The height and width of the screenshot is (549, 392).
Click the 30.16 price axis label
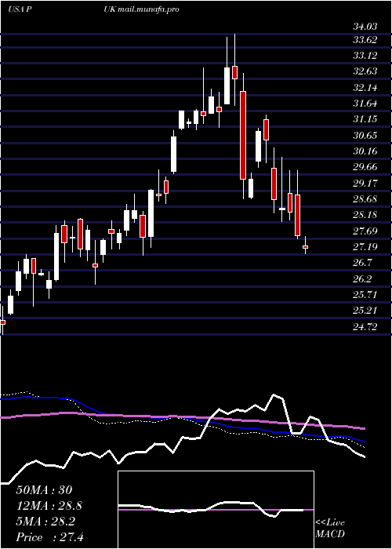point(365,151)
